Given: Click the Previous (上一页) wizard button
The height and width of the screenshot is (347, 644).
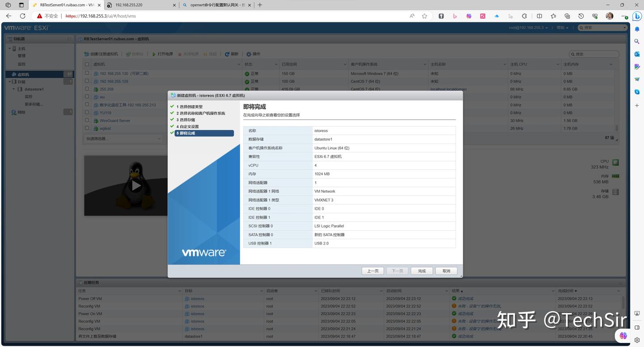Looking at the screenshot, I should point(373,271).
